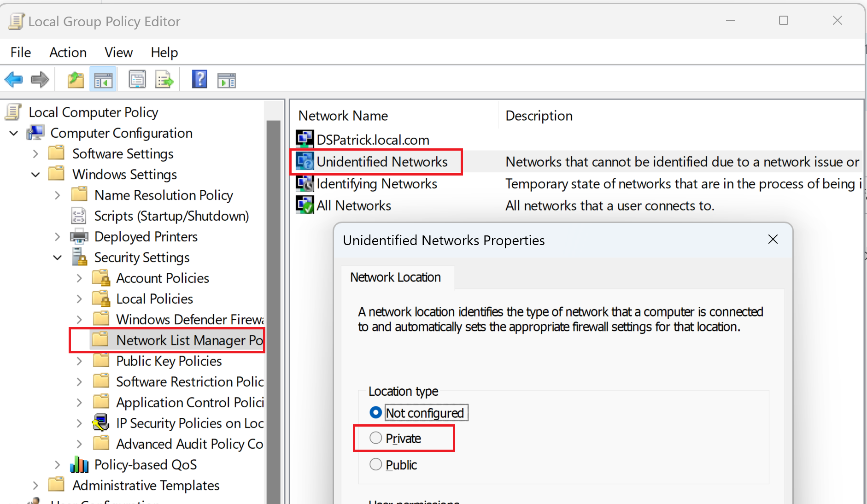The image size is (867, 504).
Task: Select the Public location type
Action: (375, 464)
